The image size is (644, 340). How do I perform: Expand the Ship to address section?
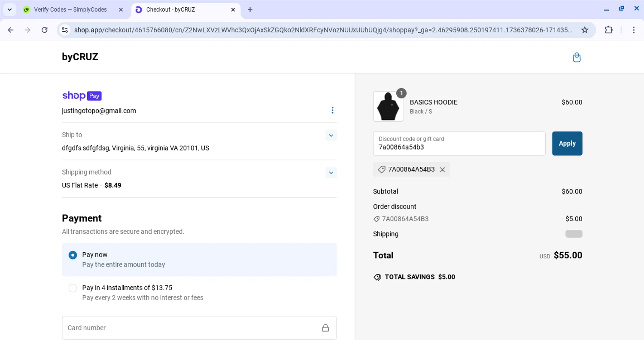(x=331, y=135)
